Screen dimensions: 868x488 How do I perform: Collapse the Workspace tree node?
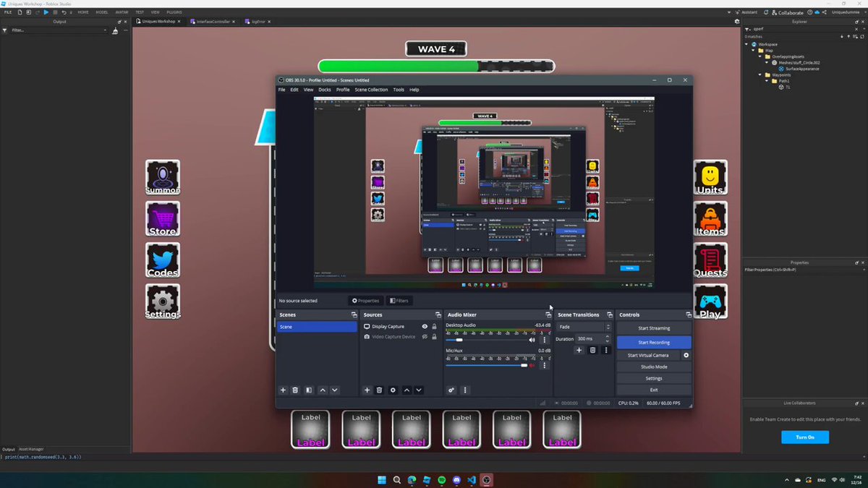click(x=747, y=44)
